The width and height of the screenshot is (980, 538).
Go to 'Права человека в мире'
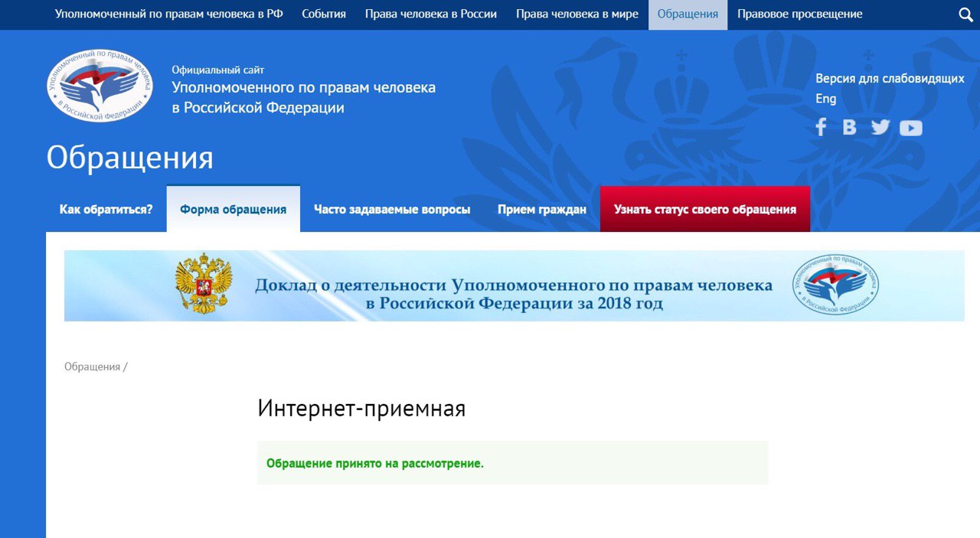(x=577, y=15)
